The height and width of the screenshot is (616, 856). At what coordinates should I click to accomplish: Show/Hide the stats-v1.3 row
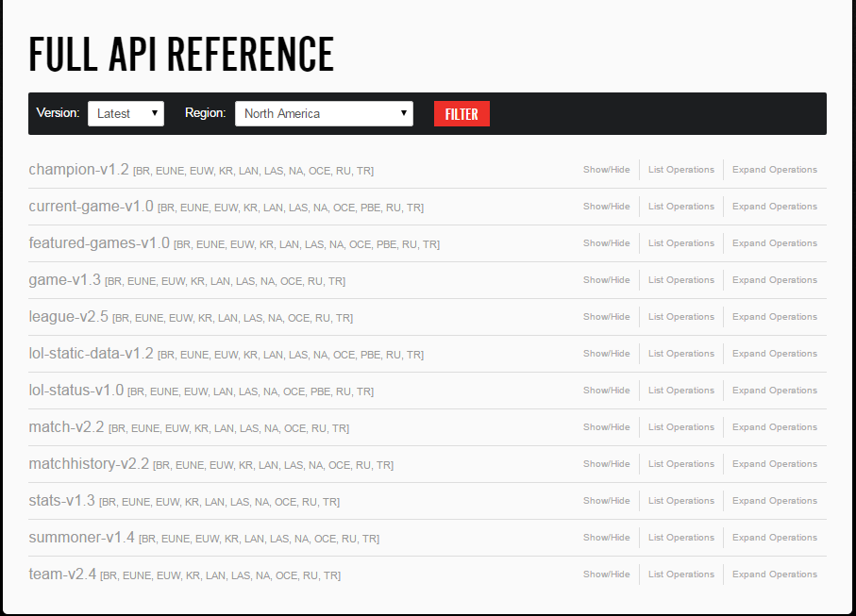pyautogui.click(x=607, y=500)
